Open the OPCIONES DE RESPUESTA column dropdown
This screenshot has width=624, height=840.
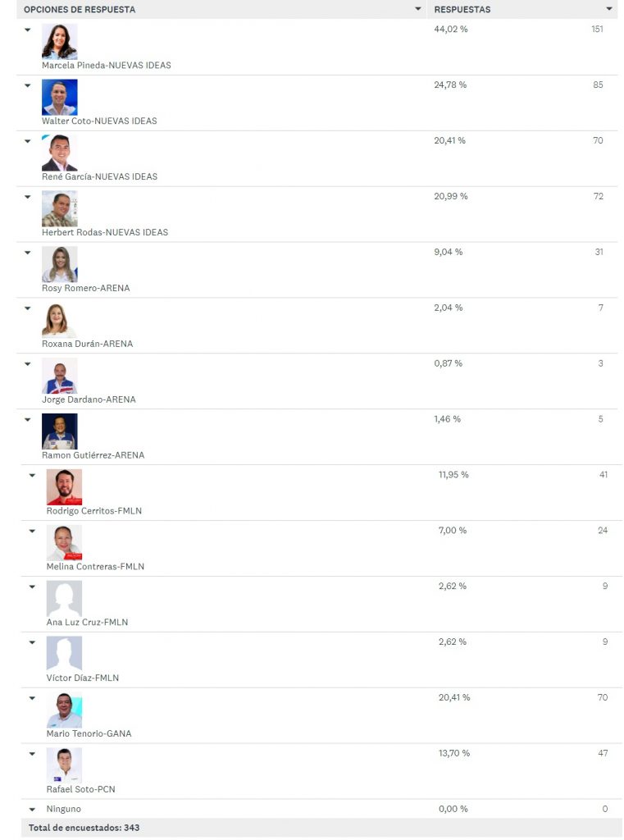coord(418,9)
